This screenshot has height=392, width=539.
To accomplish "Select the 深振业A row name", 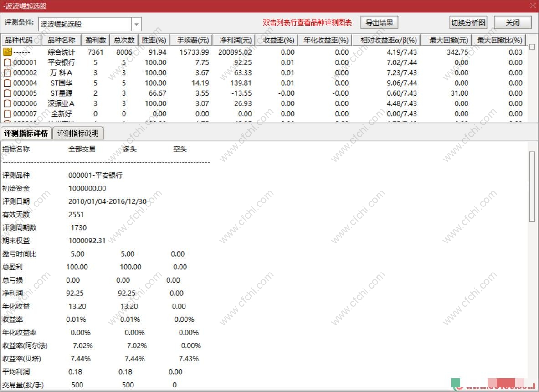I will [x=61, y=103].
